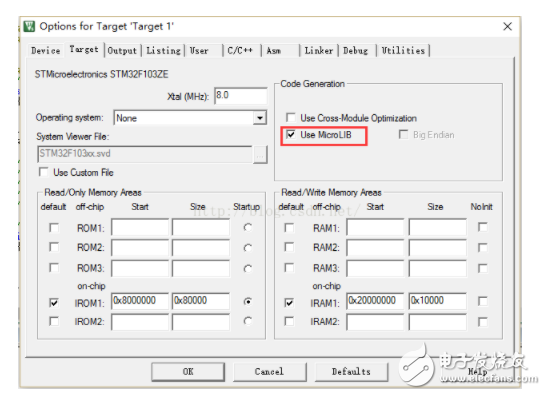Uncheck the IRAM1 default checkbox
Screen dimensions: 546x395
click(289, 302)
